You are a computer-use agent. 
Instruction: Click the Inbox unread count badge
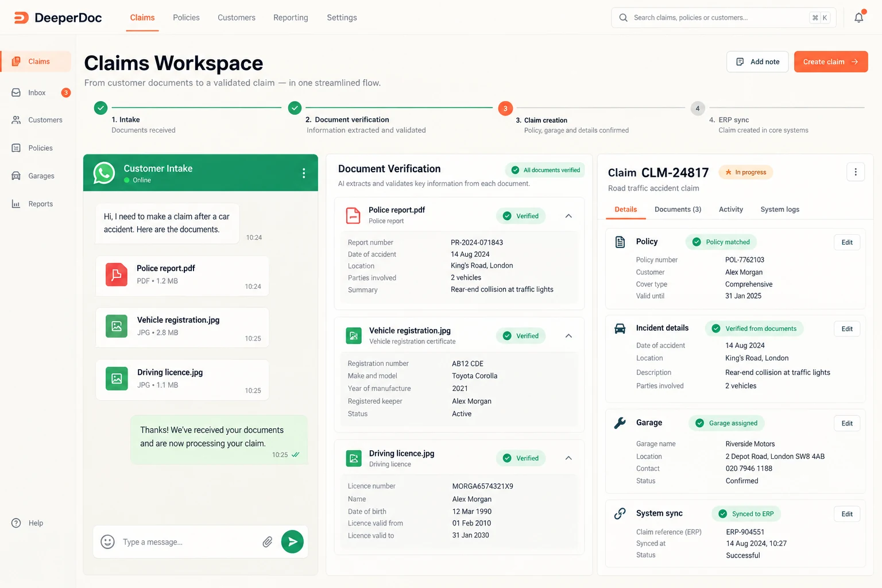pyautogui.click(x=66, y=92)
